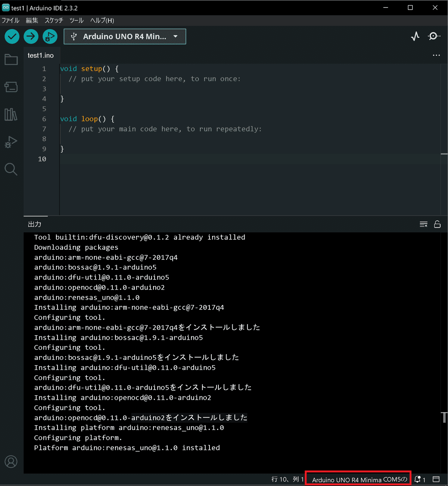The width and height of the screenshot is (448, 486).
Task: Open the スケッチ menu
Action: click(x=54, y=21)
